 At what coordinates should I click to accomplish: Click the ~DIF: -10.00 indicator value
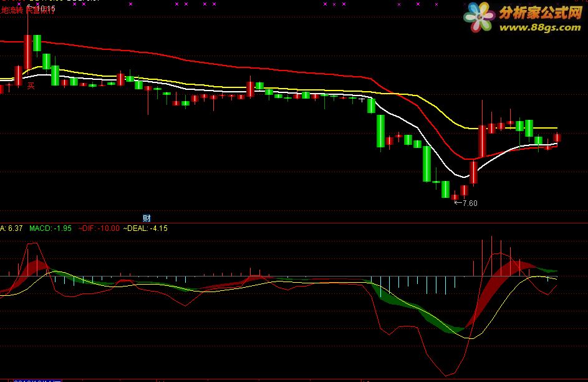(x=99, y=228)
